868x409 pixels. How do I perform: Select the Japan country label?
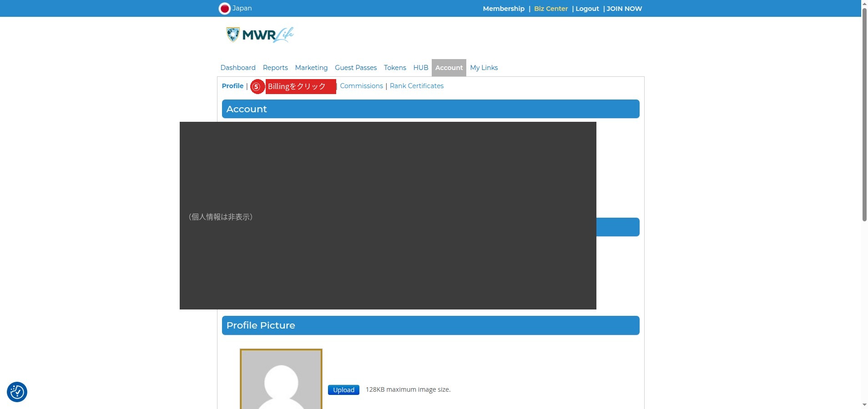tap(242, 8)
